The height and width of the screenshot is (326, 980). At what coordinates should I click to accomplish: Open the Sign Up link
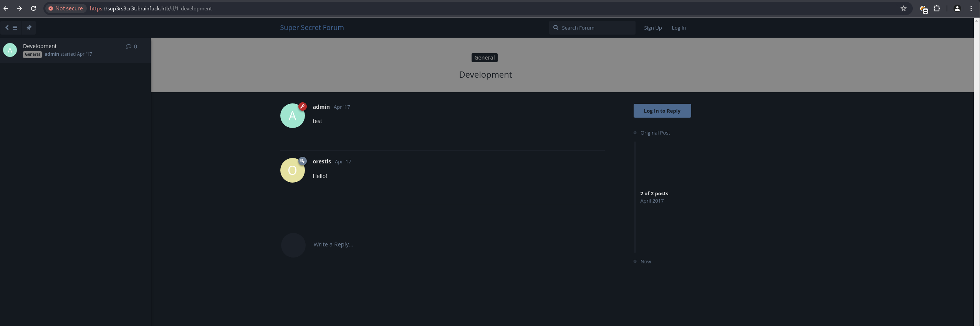(x=652, y=28)
